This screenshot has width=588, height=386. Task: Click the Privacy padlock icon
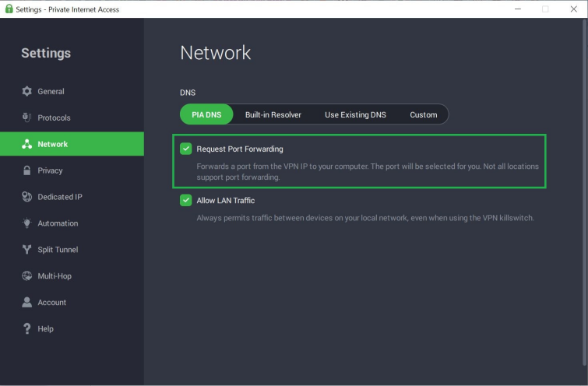click(26, 170)
